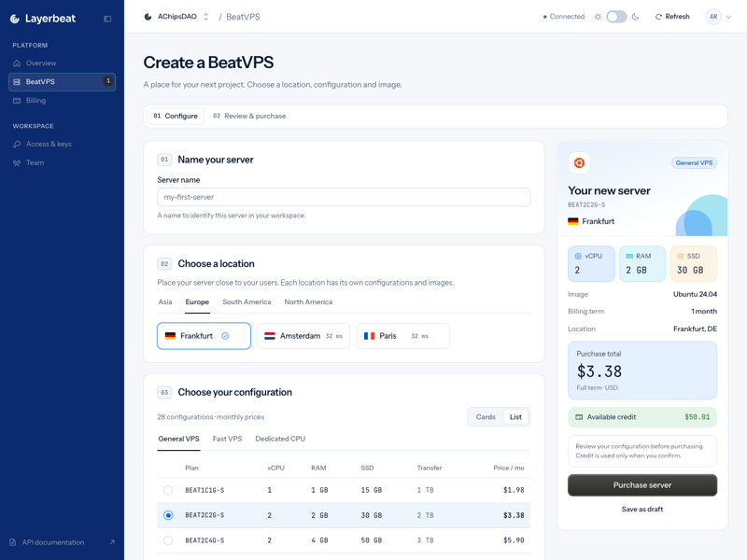Image resolution: width=747 pixels, height=560 pixels.
Task: Switch to the Asia region tab
Action: point(165,301)
